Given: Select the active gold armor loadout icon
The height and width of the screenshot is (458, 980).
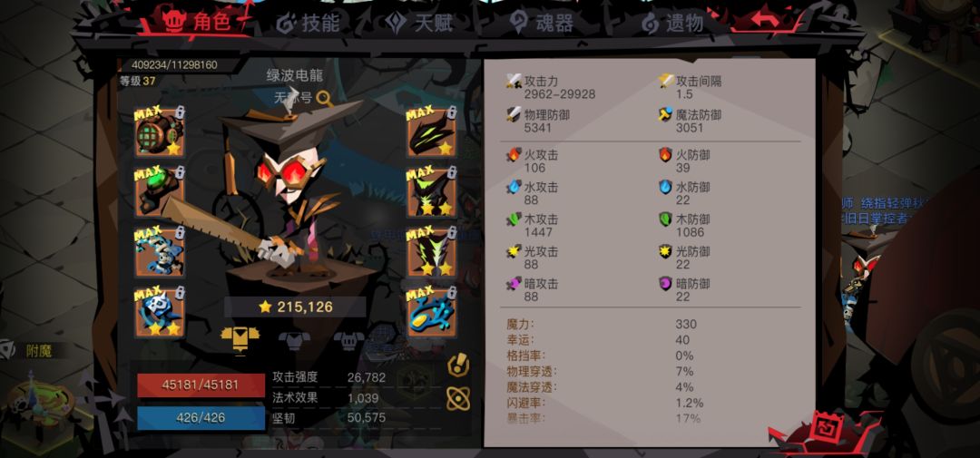Looking at the screenshot, I should (x=240, y=338).
